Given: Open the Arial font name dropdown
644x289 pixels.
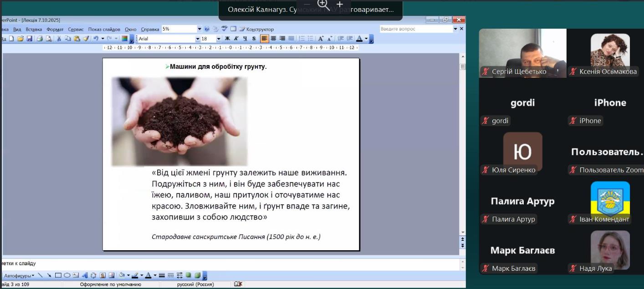Looking at the screenshot, I should pyautogui.click(x=198, y=39).
